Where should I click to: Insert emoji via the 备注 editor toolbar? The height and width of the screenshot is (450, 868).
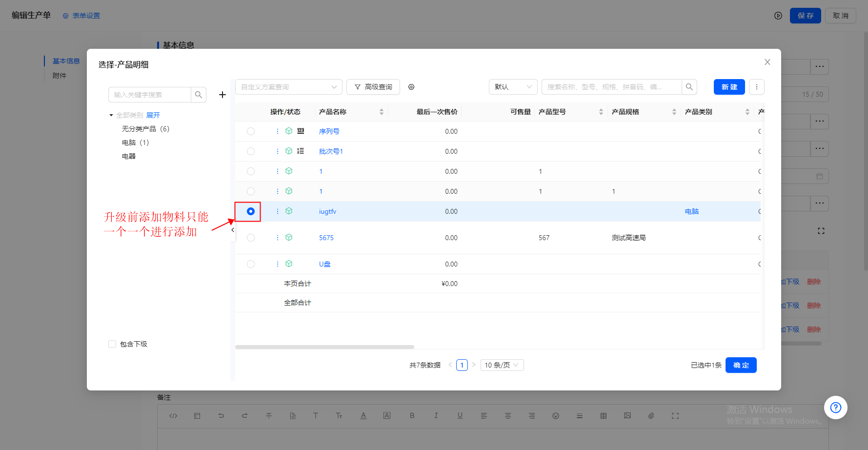(x=556, y=416)
